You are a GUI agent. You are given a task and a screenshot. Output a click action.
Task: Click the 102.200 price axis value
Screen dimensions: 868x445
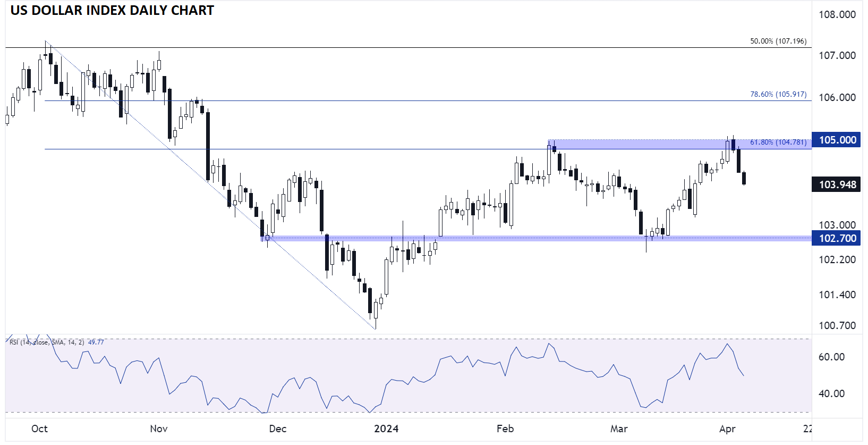[837, 259]
